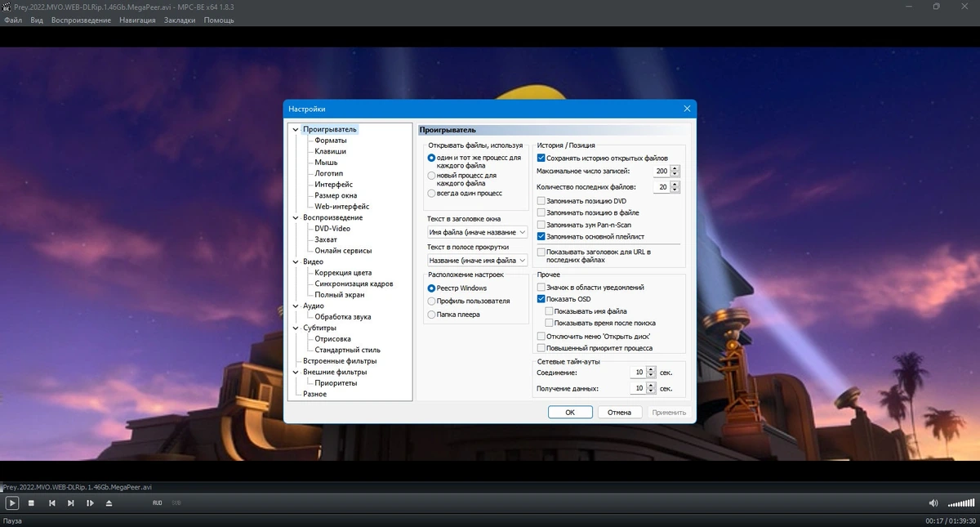Open the Закладки menu

[180, 20]
